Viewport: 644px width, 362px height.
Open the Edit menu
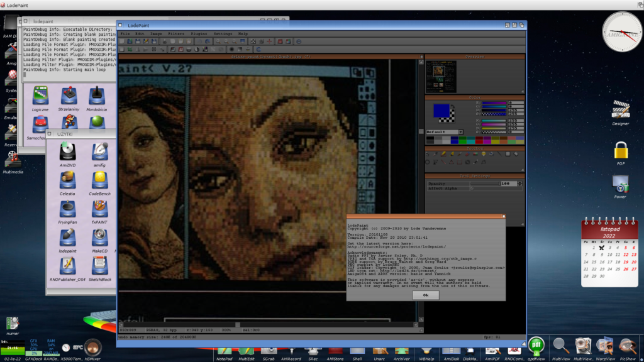click(140, 34)
